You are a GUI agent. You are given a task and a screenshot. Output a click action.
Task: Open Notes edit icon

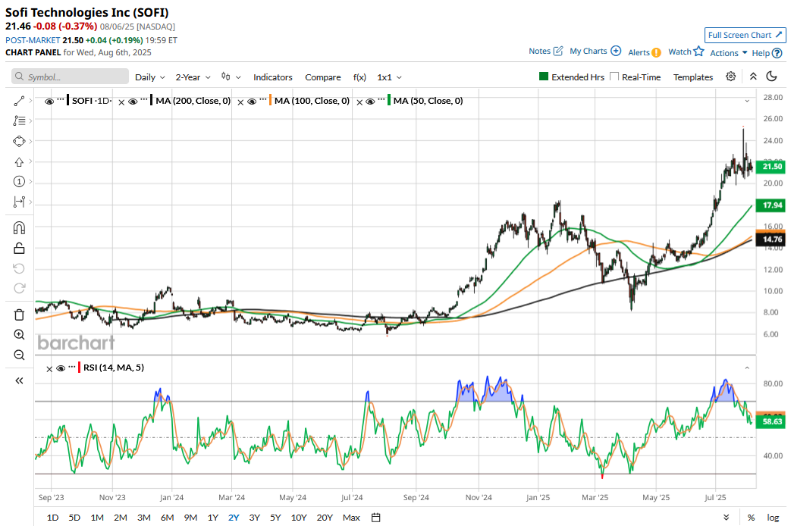point(558,51)
